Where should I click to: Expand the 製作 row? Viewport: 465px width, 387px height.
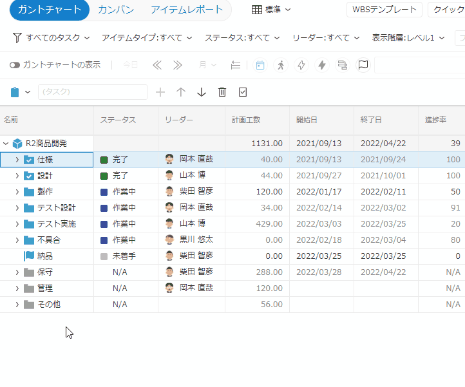(x=17, y=192)
